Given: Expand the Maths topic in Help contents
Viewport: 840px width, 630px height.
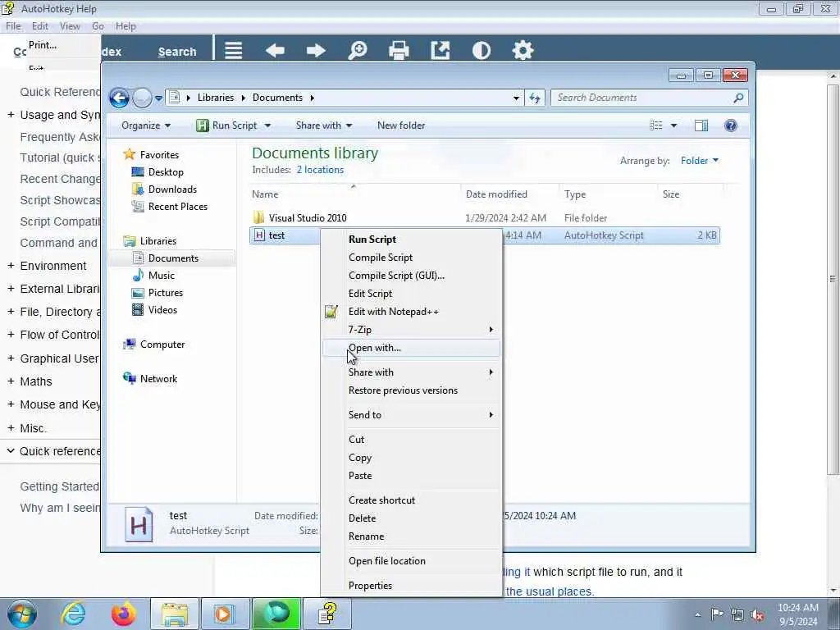Looking at the screenshot, I should tap(11, 381).
